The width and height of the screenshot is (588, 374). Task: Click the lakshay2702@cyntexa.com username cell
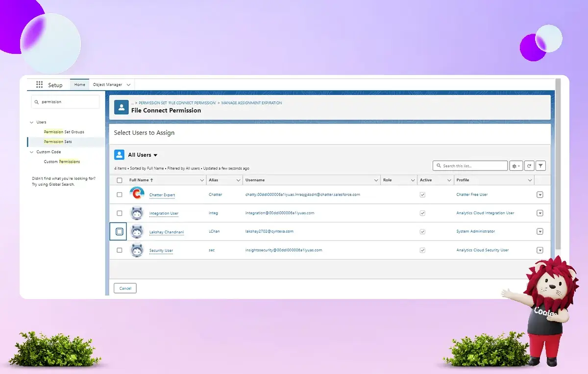point(269,231)
